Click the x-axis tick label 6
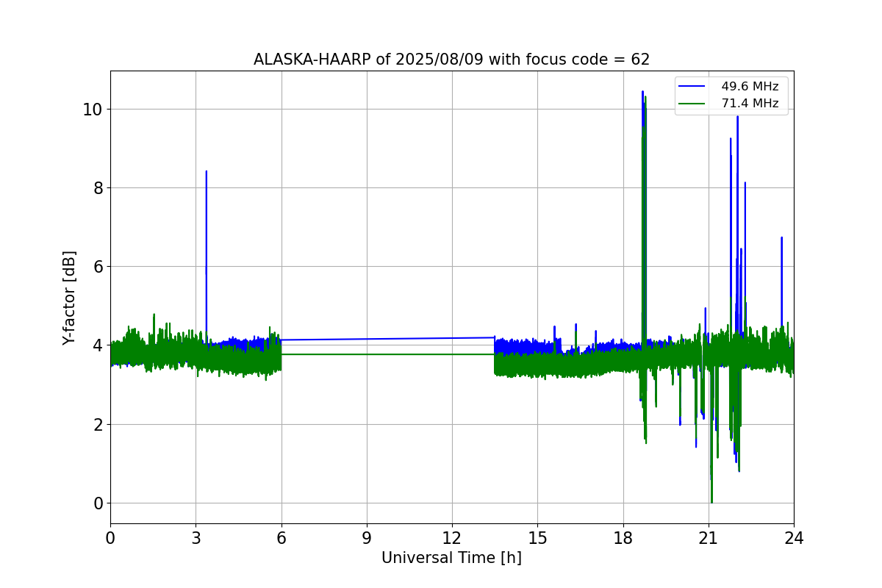 click(x=282, y=537)
